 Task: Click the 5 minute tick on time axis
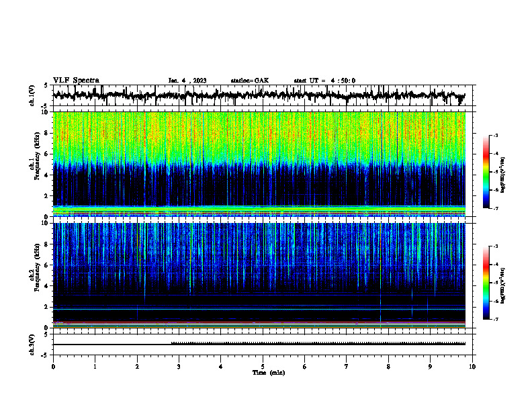263,367
